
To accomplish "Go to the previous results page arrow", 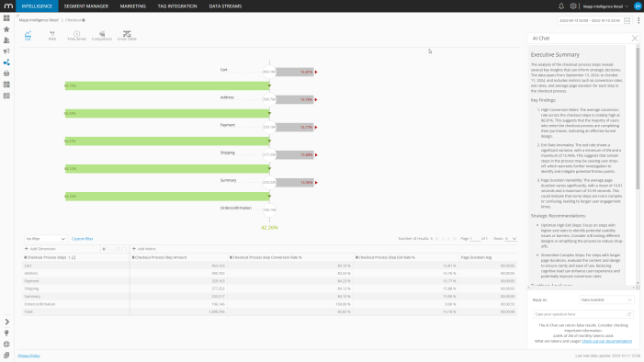I will pyautogui.click(x=443, y=239).
